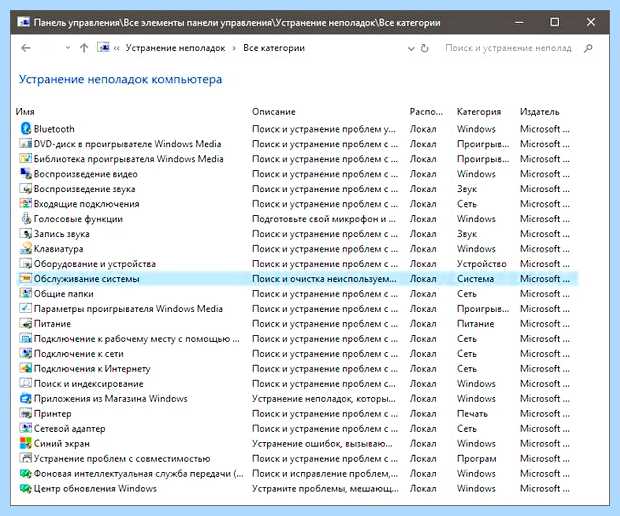Sort by the Распо... column header

click(x=426, y=112)
